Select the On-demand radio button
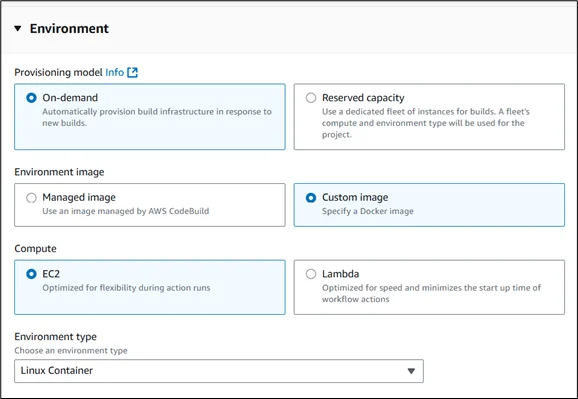The image size is (578, 399). (x=31, y=98)
